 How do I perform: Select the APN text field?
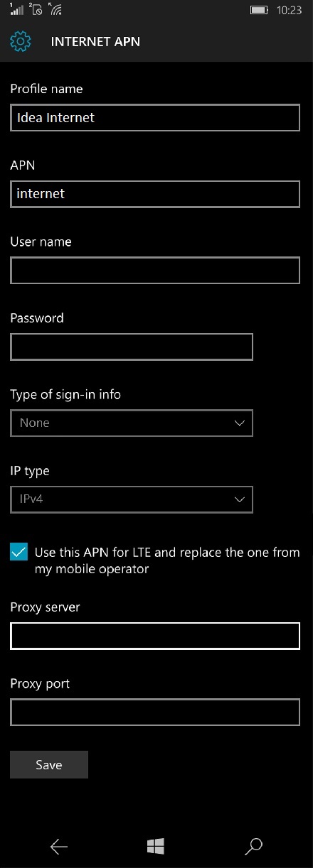155,194
